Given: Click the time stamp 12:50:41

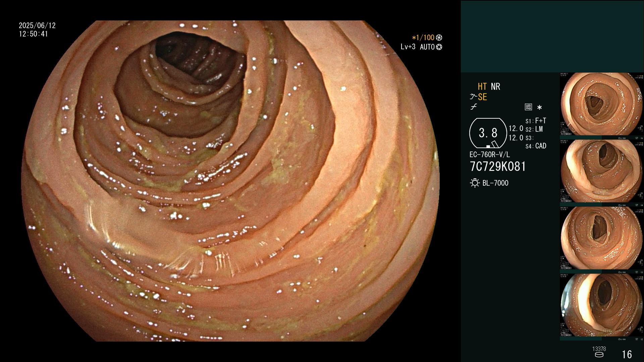Looking at the screenshot, I should tap(34, 34).
